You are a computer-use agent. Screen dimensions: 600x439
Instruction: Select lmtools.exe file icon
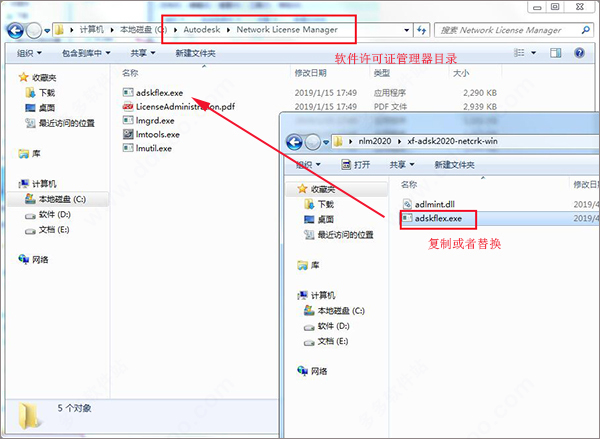(x=128, y=134)
